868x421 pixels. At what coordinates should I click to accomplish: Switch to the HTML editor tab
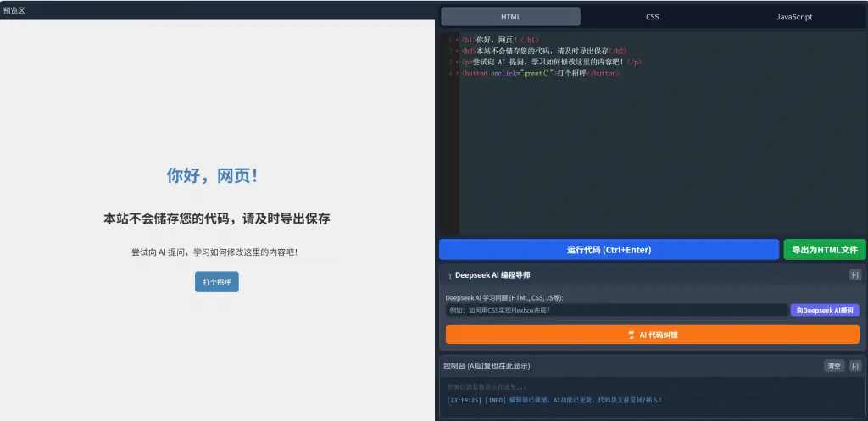510,17
